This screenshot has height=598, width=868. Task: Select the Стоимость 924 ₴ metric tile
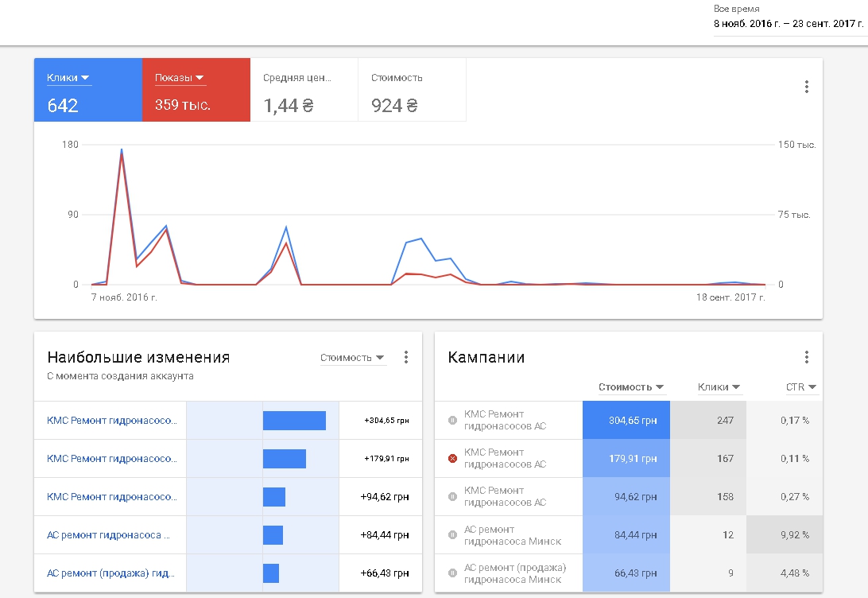pos(412,90)
